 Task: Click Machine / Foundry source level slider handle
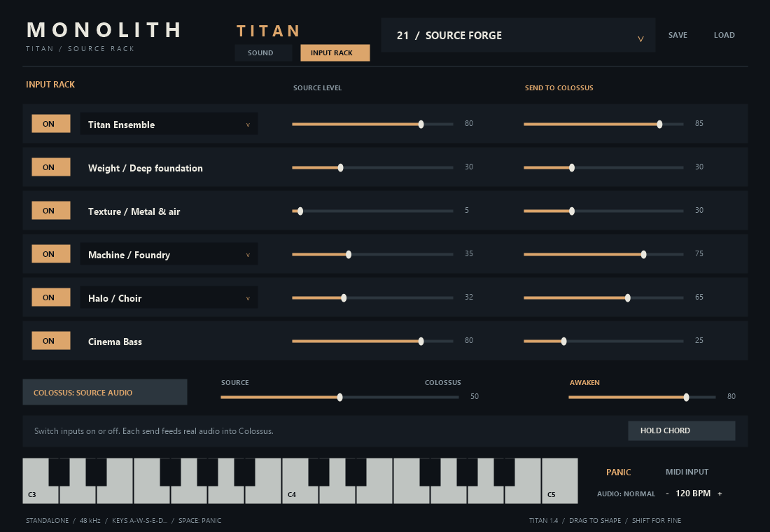349,255
